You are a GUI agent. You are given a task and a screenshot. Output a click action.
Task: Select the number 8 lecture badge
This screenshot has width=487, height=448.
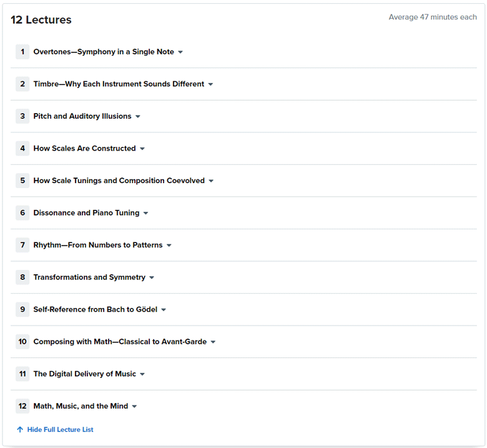tap(22, 277)
